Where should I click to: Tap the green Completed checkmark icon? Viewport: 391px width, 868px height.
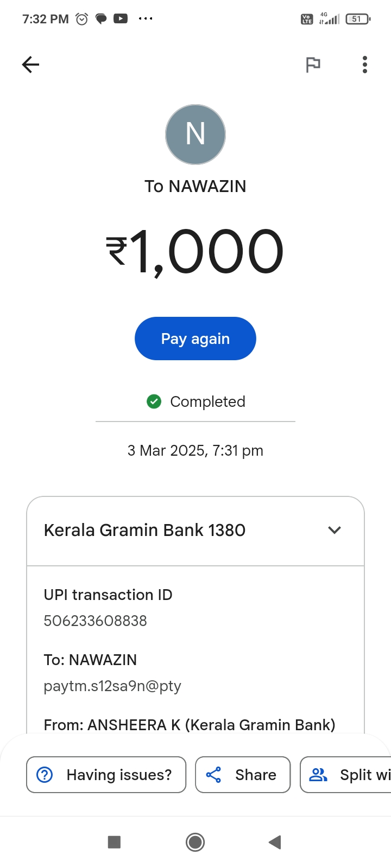tap(154, 401)
